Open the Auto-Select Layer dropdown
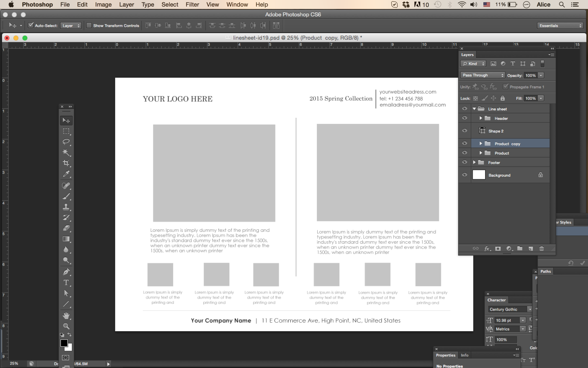Viewport: 588px width, 368px height. pyautogui.click(x=71, y=26)
